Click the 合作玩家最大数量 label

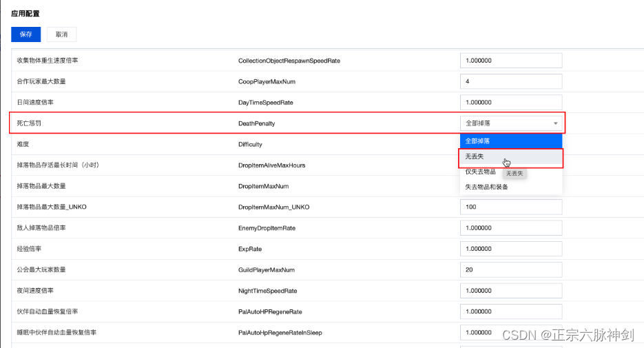pyautogui.click(x=41, y=81)
